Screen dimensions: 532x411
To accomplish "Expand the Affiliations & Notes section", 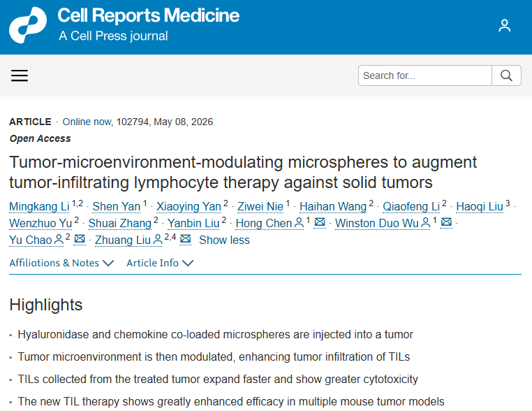I will click(61, 263).
